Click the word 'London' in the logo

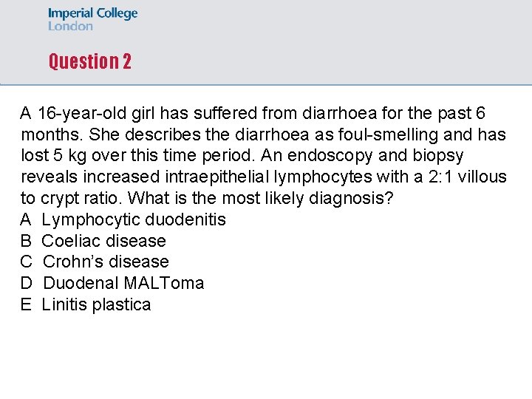(70, 26)
